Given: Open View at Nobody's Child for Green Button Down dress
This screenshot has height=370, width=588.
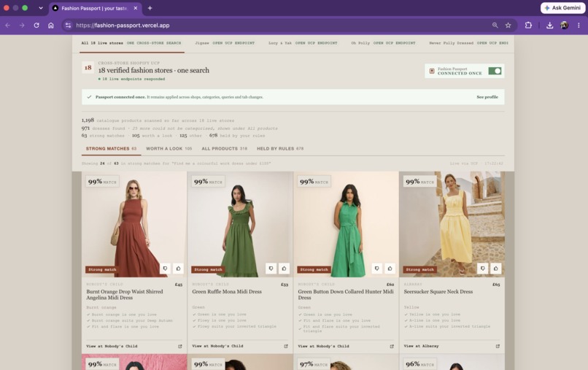Looking at the screenshot, I should 323,346.
